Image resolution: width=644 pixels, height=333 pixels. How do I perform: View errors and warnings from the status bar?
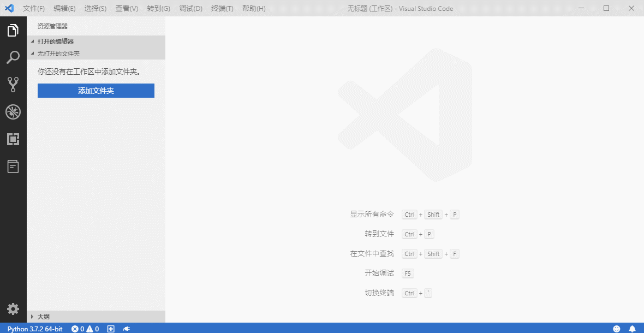[x=85, y=329]
